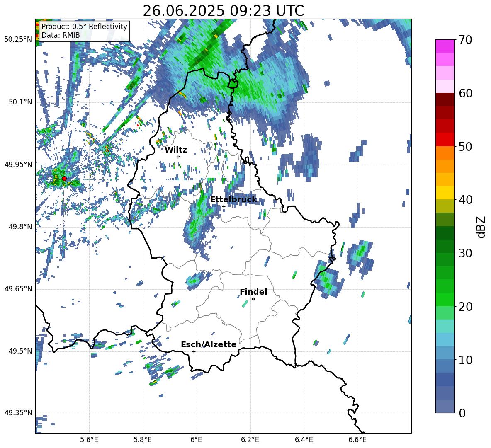Click the Data: RMIB text
491x448 pixels.
coord(61,35)
